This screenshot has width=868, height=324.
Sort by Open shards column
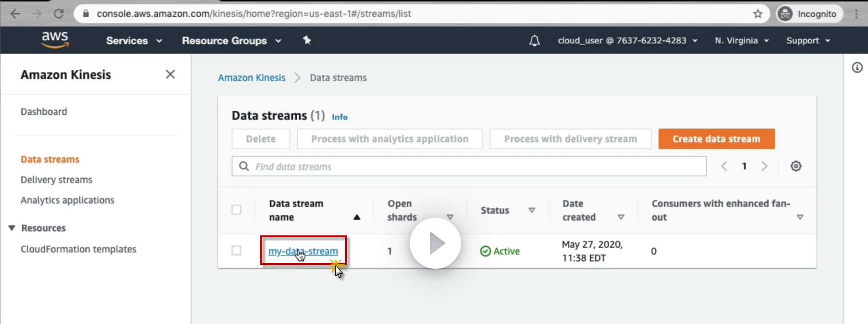pyautogui.click(x=450, y=217)
